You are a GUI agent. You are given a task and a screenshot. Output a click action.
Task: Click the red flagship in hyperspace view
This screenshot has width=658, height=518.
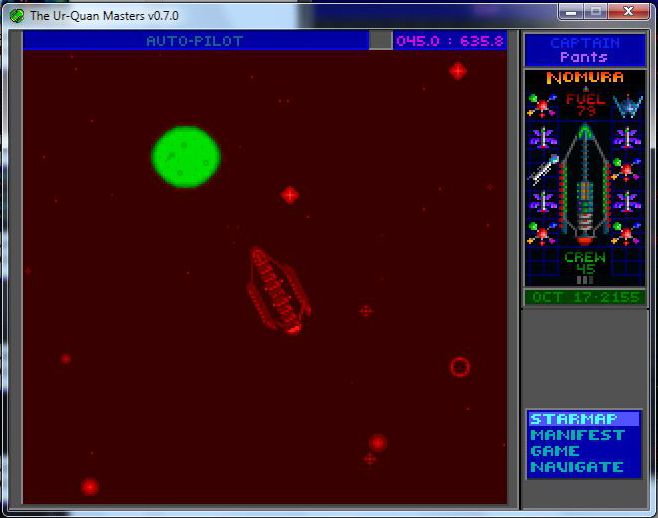click(x=279, y=291)
